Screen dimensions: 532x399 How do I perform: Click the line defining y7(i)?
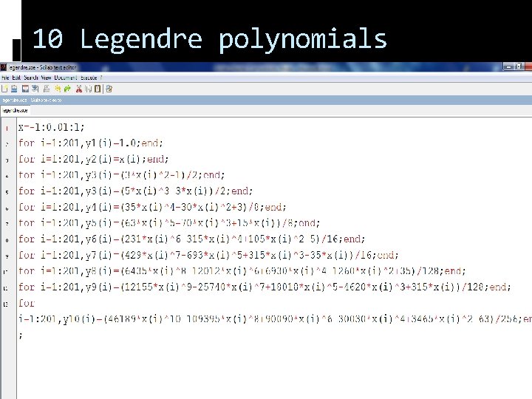pos(208,255)
